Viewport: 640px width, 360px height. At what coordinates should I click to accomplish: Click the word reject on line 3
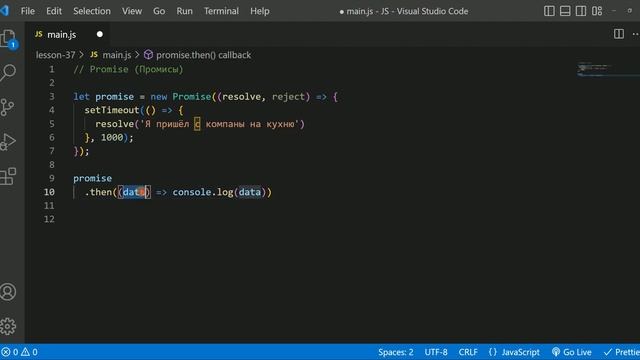(288, 96)
